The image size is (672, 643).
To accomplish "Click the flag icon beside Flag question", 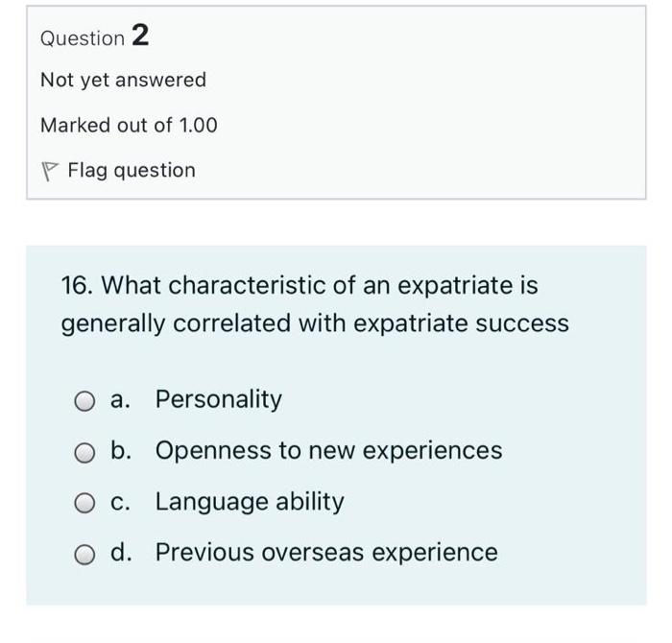I will 49,171.
